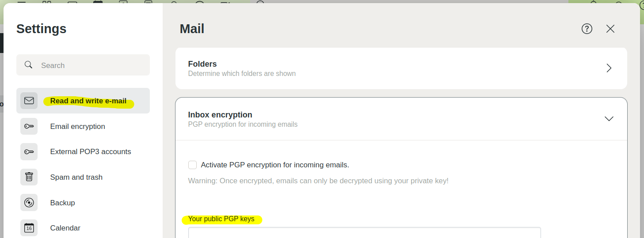Click the magnifier icon in the search box
The image size is (644, 238).
[x=29, y=65]
